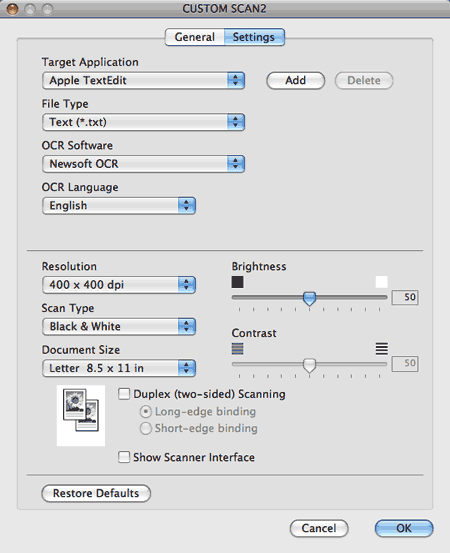Click the Brightness slider handle
450x553 pixels.
tap(309, 298)
